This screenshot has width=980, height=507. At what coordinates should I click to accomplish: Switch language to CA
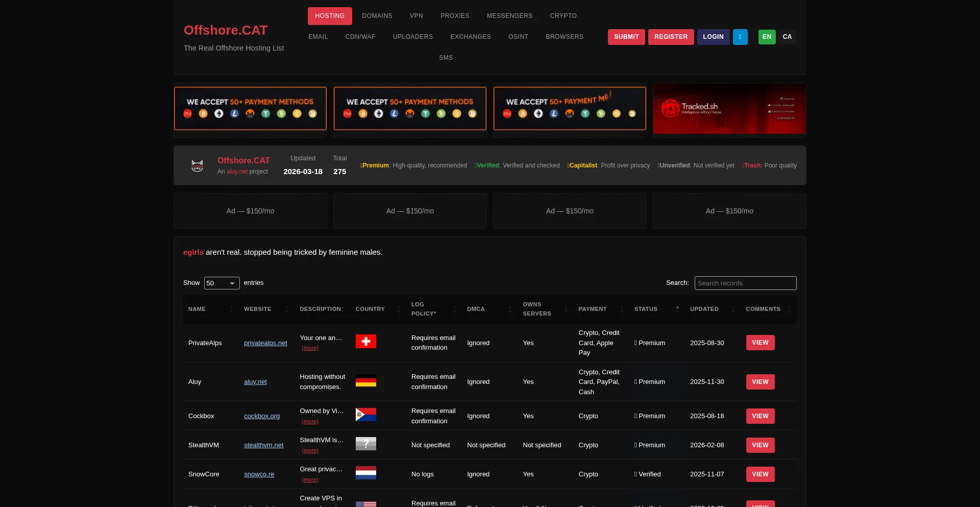tap(787, 37)
